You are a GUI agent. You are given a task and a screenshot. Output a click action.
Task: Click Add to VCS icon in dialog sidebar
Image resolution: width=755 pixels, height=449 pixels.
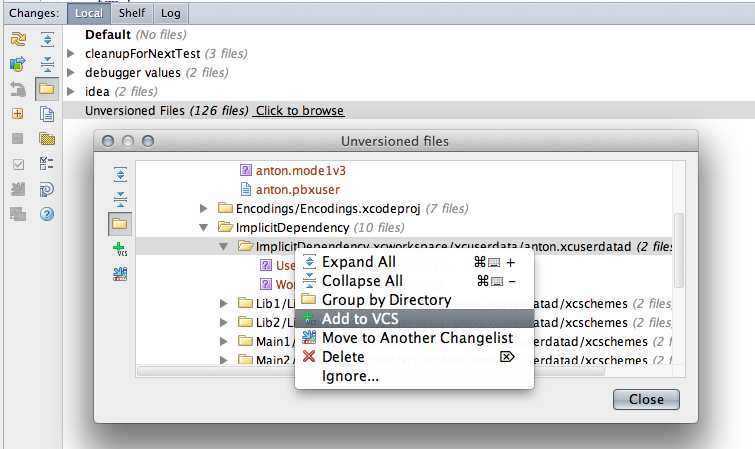click(x=120, y=250)
